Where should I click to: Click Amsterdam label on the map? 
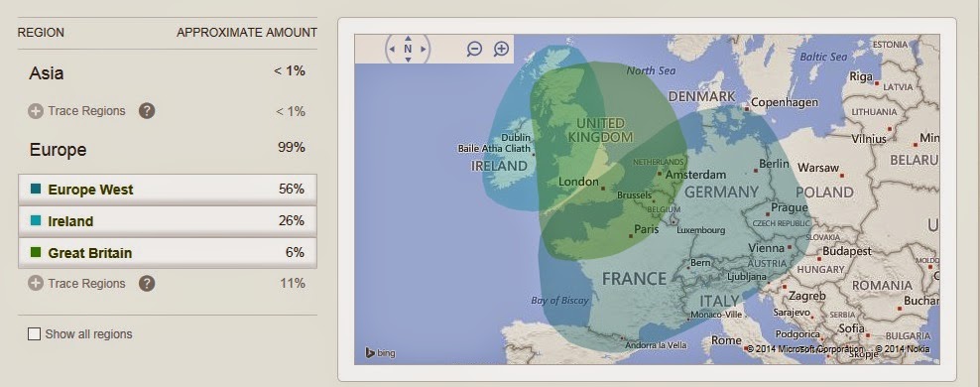tap(695, 175)
